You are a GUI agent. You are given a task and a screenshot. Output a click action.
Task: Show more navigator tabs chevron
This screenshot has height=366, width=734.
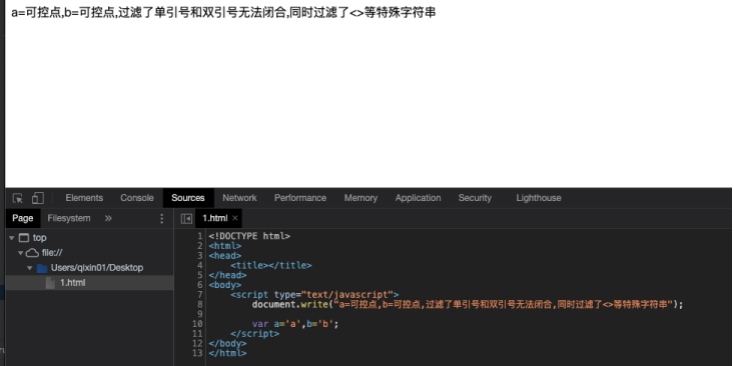pos(108,218)
